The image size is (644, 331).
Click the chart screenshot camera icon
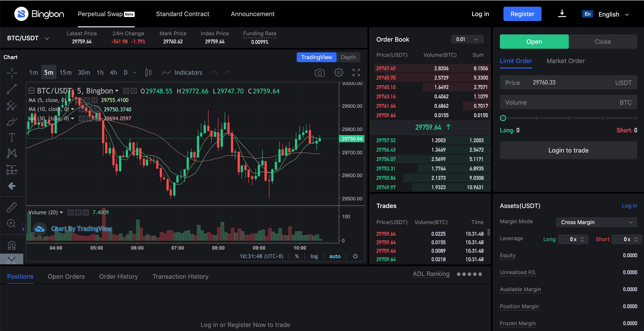[x=319, y=73]
